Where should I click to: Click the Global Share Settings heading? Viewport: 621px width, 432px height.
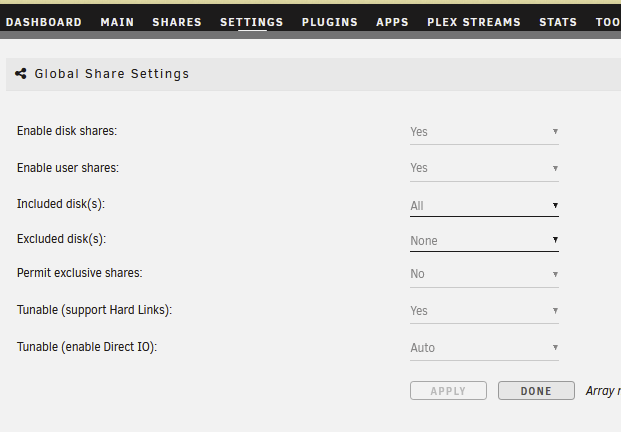pyautogui.click(x=112, y=74)
